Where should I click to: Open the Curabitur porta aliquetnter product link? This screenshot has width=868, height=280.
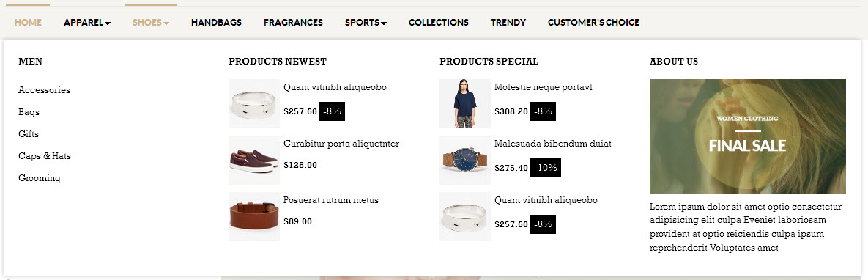click(x=341, y=144)
